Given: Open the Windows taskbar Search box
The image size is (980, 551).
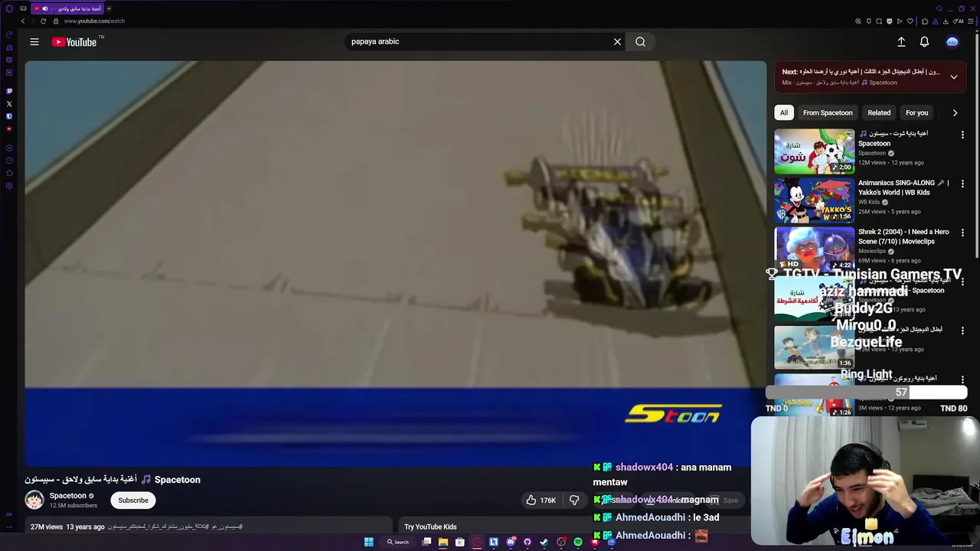Looking at the screenshot, I should click(x=397, y=542).
